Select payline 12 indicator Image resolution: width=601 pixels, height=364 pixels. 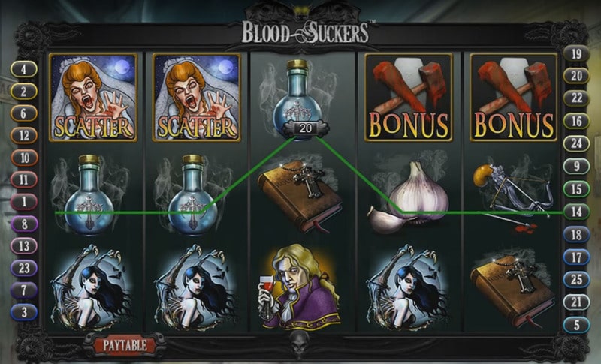(24, 135)
